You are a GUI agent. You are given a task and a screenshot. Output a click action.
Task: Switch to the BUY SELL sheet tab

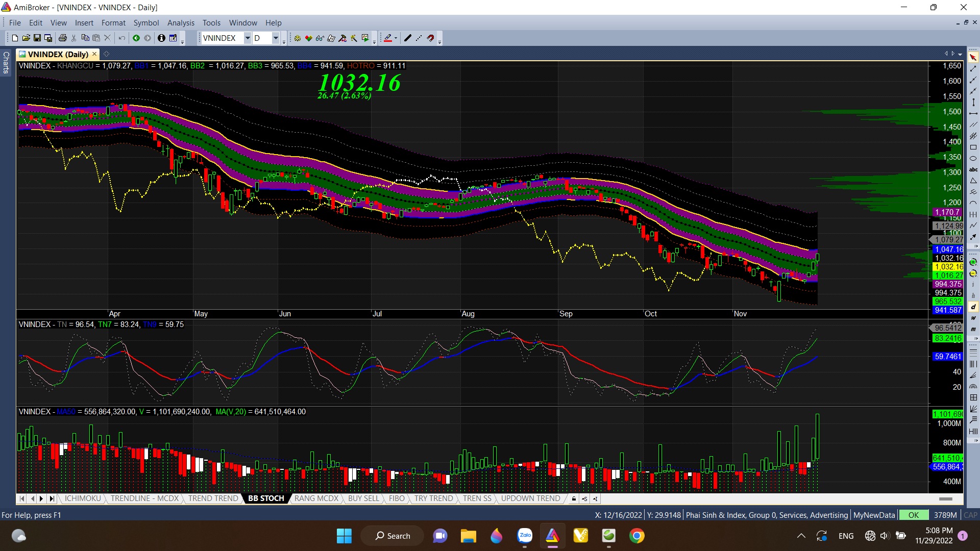[363, 498]
